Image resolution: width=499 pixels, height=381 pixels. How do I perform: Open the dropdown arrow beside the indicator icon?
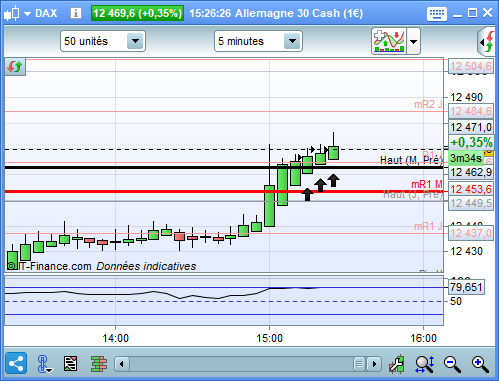414,42
